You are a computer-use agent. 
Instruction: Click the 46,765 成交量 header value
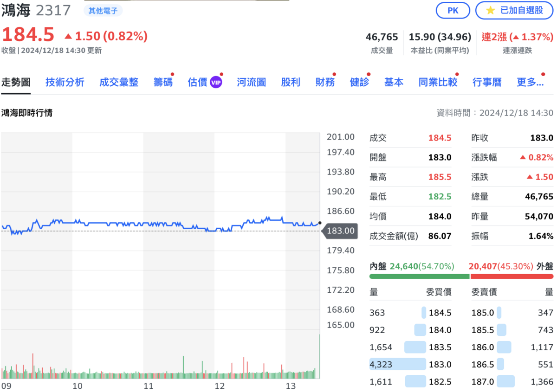(x=382, y=37)
